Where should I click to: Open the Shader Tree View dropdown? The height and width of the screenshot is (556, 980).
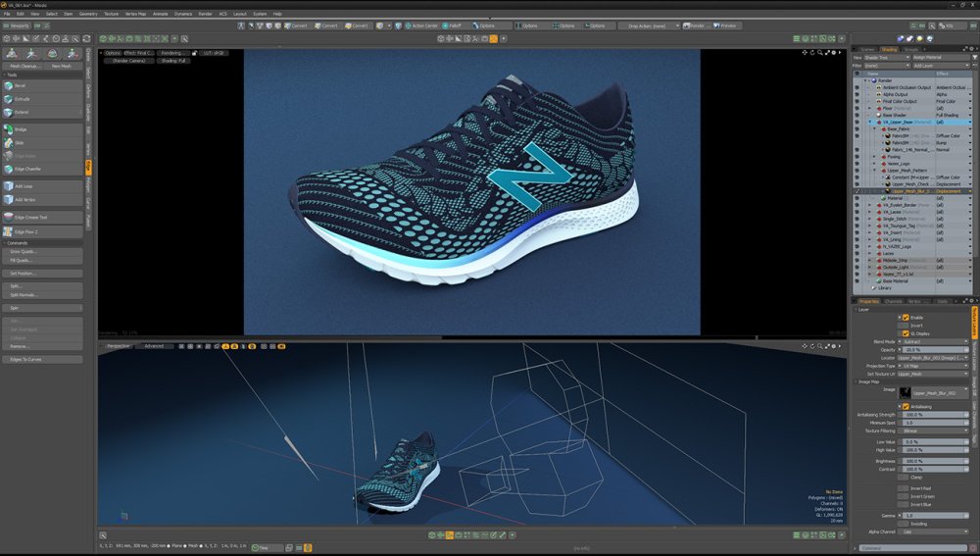coord(887,58)
